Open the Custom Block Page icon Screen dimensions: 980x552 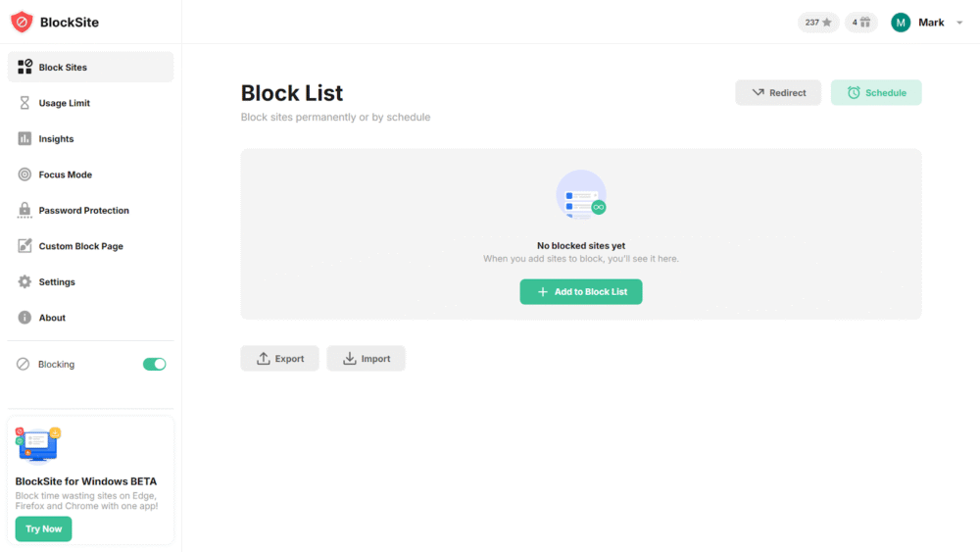(x=24, y=246)
